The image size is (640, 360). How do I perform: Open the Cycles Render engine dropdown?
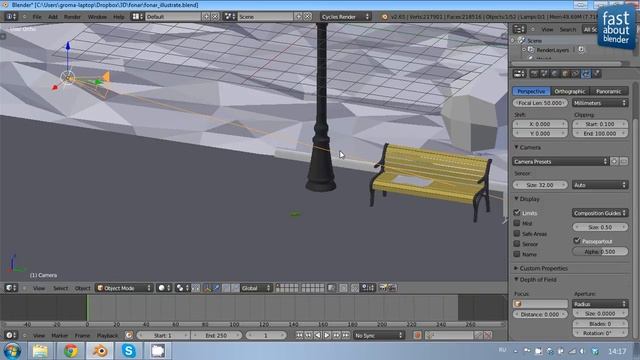click(345, 17)
